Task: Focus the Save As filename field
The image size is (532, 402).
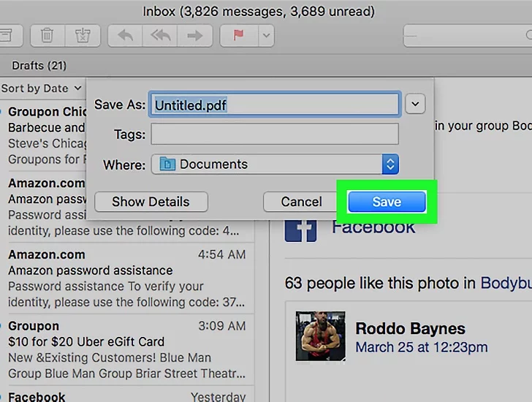Action: 275,105
